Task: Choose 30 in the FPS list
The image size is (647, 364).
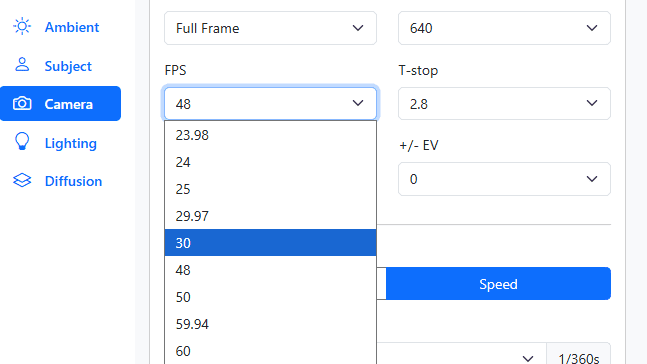Action: click(270, 243)
